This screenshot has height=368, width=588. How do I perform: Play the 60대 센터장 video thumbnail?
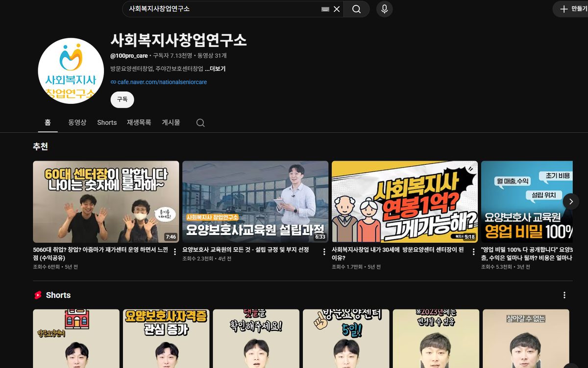(106, 202)
